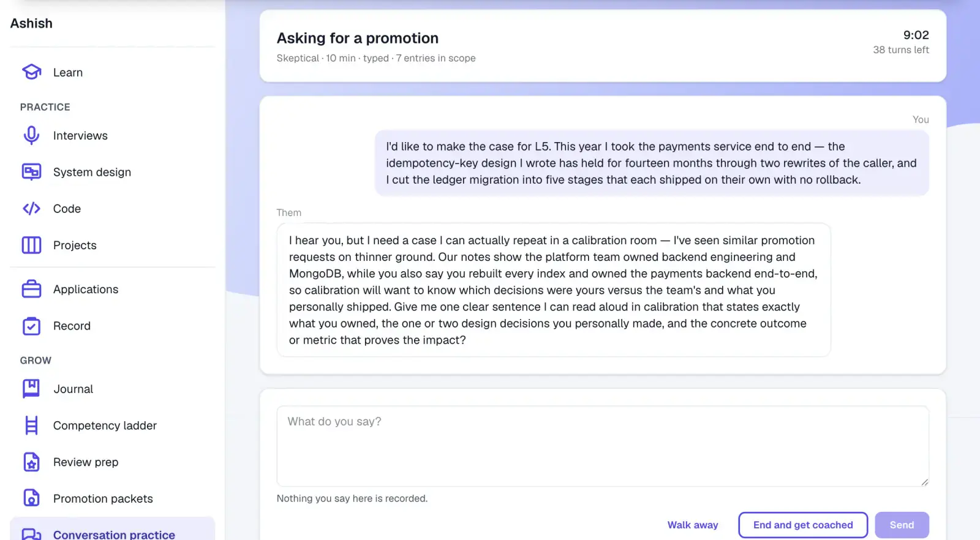Click the Review prep star document icon
The height and width of the screenshot is (540, 980).
coord(31,462)
